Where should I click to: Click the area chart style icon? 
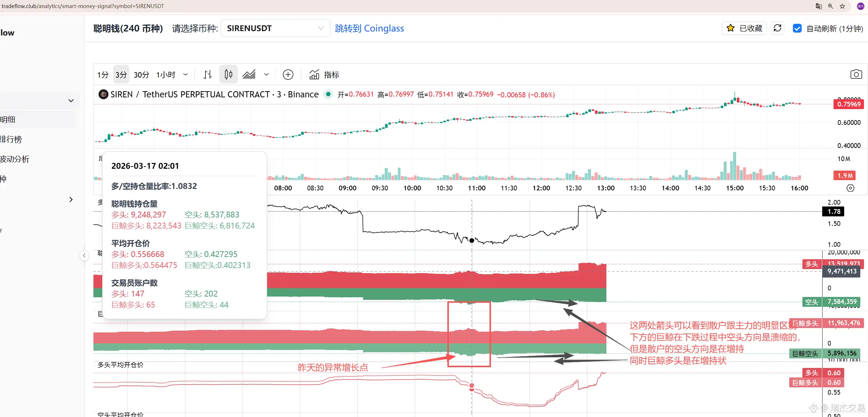pyautogui.click(x=249, y=75)
